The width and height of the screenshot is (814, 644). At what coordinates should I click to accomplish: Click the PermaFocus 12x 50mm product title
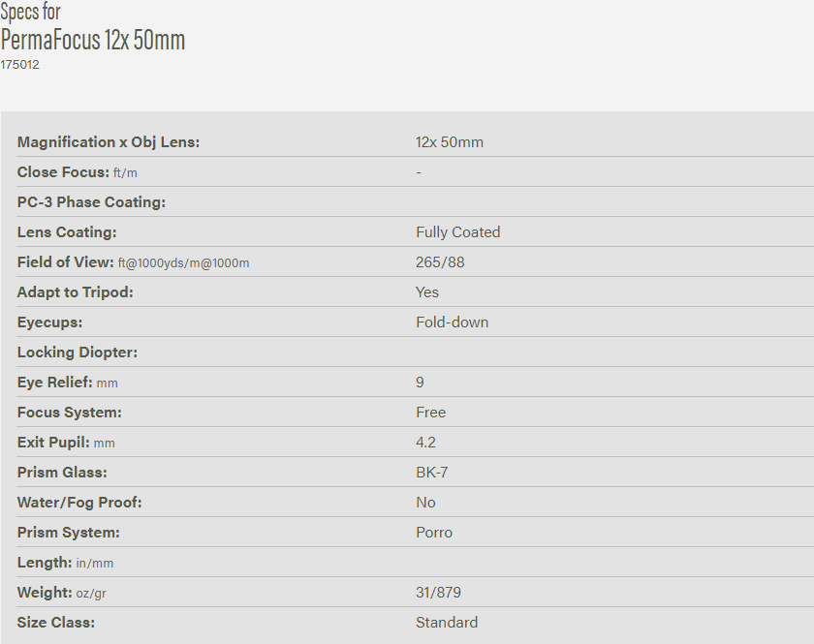coord(93,40)
